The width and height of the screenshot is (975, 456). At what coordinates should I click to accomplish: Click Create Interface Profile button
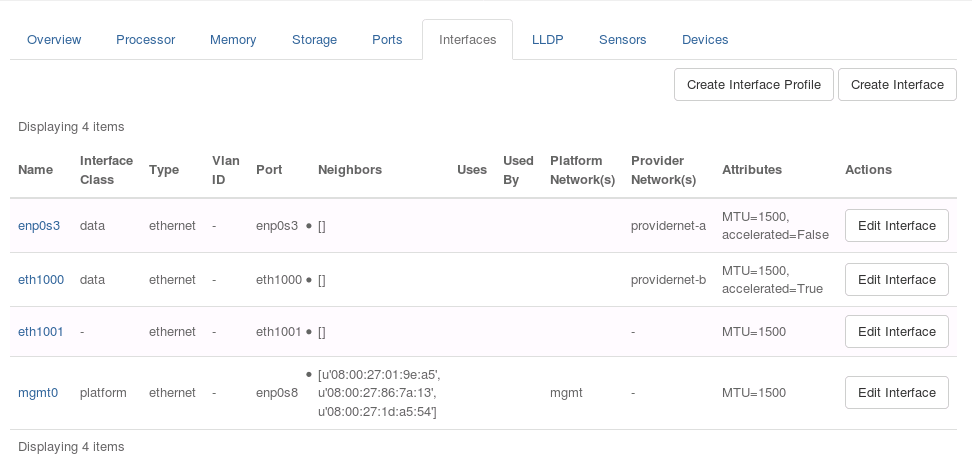coord(754,85)
